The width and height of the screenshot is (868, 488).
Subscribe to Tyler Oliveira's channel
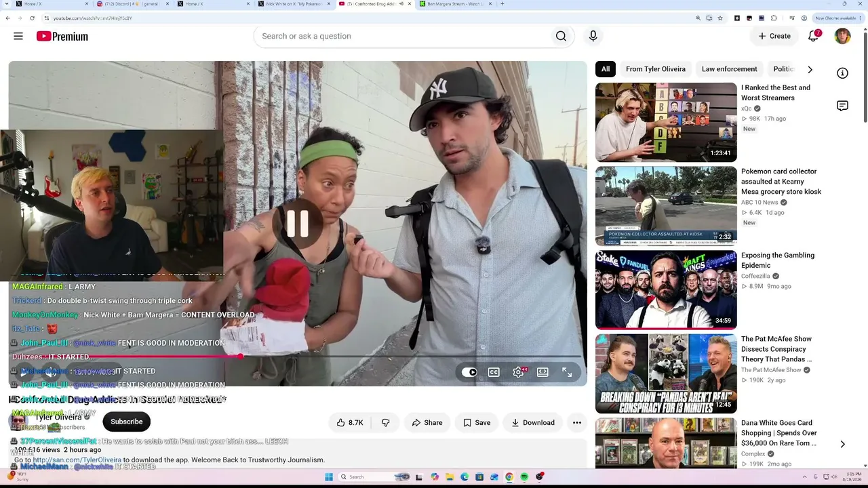tap(127, 422)
